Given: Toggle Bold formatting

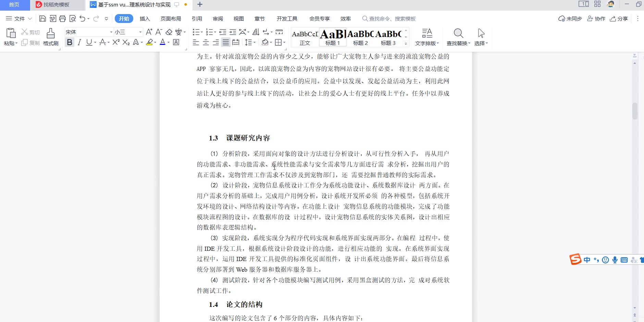Looking at the screenshot, I should point(70,42).
